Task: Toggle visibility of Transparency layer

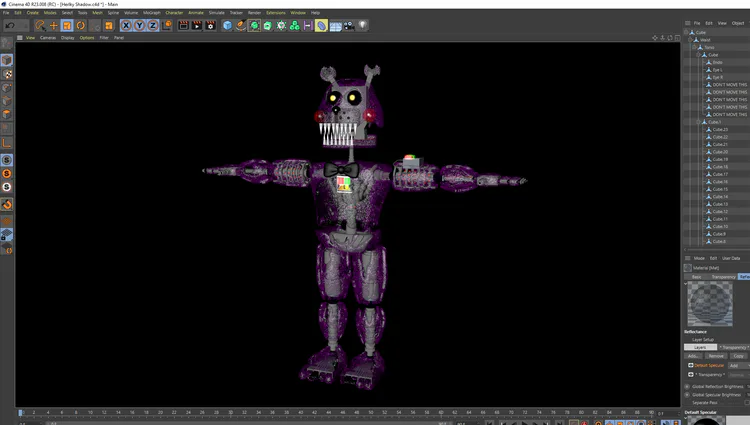Action: pos(691,374)
